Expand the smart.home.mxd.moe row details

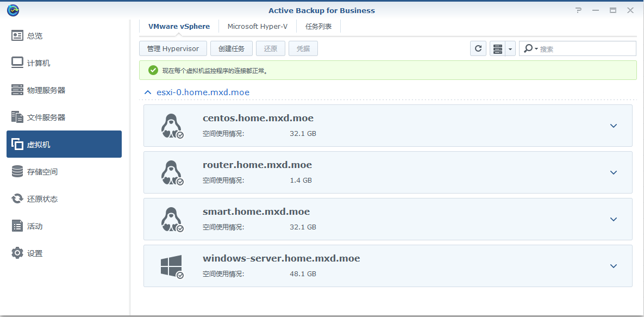(x=614, y=219)
